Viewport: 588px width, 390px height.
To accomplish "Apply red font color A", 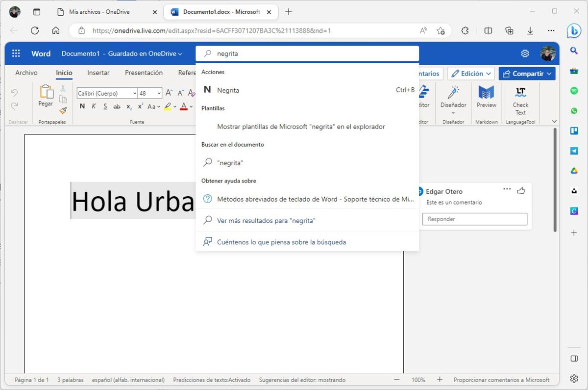I will (184, 106).
